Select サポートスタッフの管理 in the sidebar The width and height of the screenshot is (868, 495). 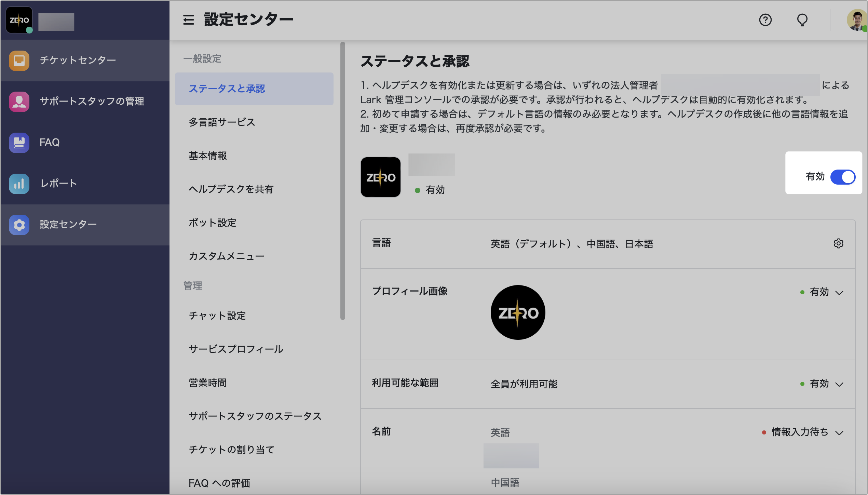tap(91, 101)
